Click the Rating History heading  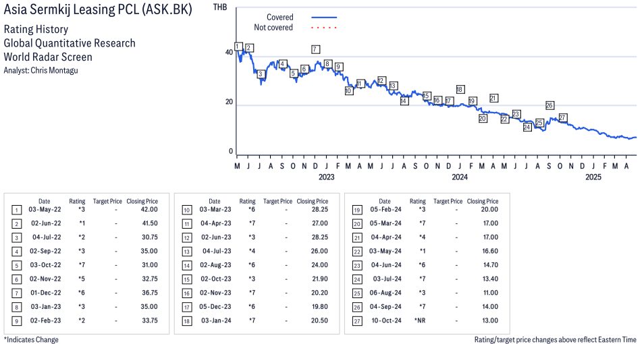[36, 30]
